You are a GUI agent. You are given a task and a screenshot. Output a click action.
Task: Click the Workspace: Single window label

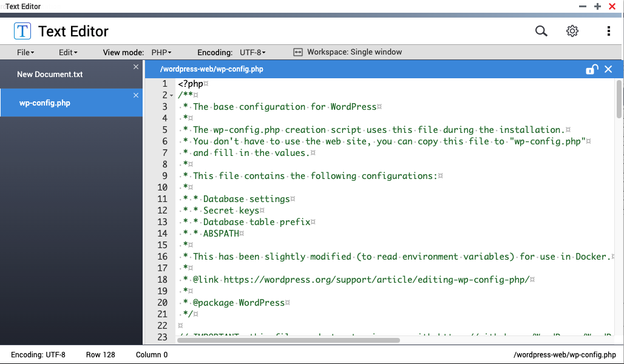click(354, 52)
